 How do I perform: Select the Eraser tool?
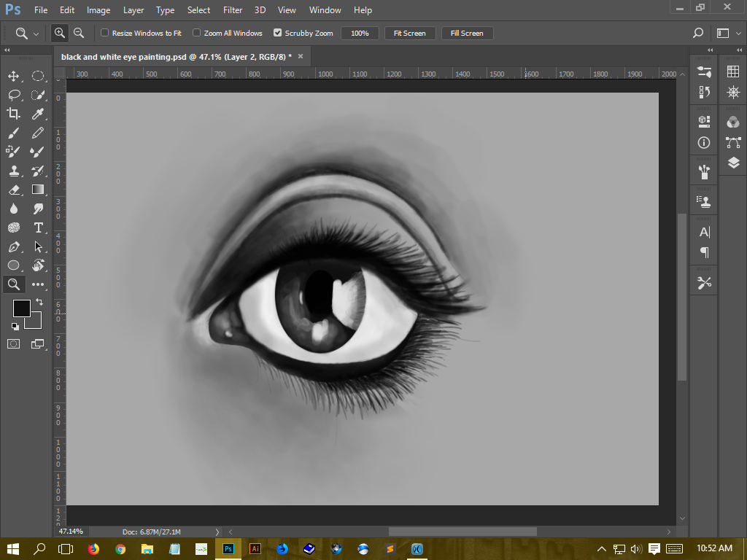(x=14, y=190)
